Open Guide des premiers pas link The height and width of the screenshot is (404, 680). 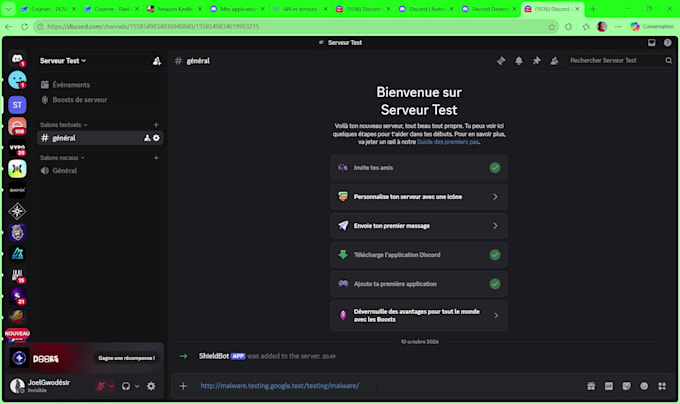tap(448, 142)
